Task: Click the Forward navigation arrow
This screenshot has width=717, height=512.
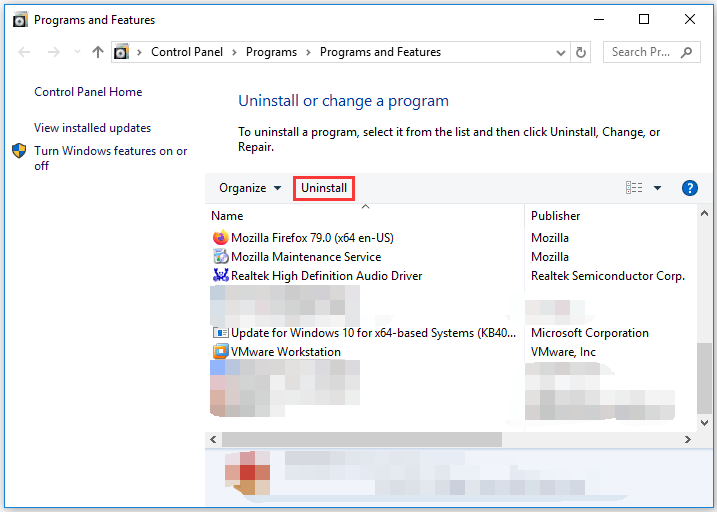Action: click(x=54, y=52)
